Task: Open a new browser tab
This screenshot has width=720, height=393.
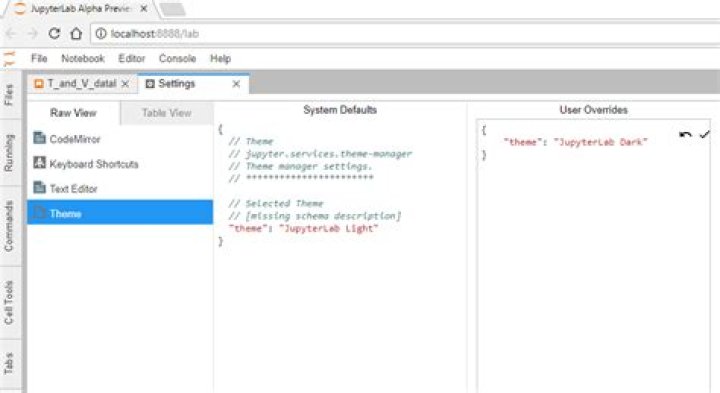Action: pos(173,9)
